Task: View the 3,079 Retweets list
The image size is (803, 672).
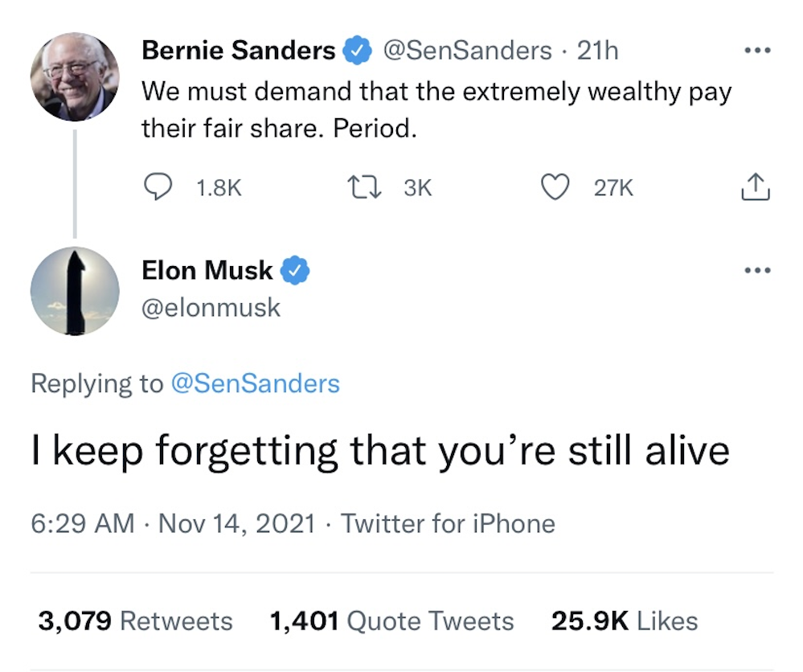Action: [x=136, y=621]
